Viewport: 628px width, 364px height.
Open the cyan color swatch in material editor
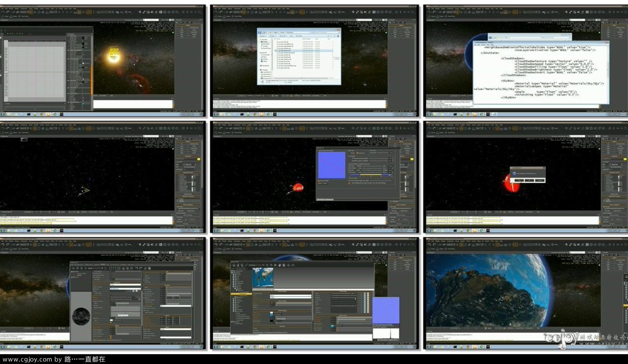tap(332, 326)
